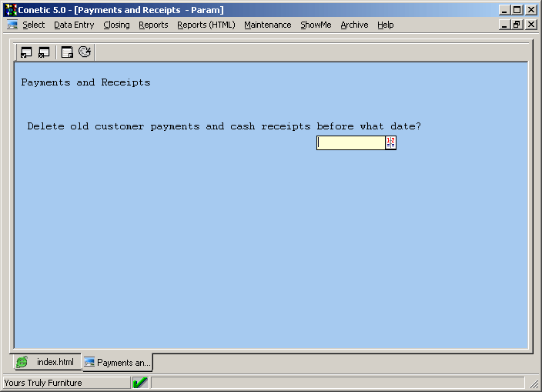Click the delete-before date input field

coord(350,142)
